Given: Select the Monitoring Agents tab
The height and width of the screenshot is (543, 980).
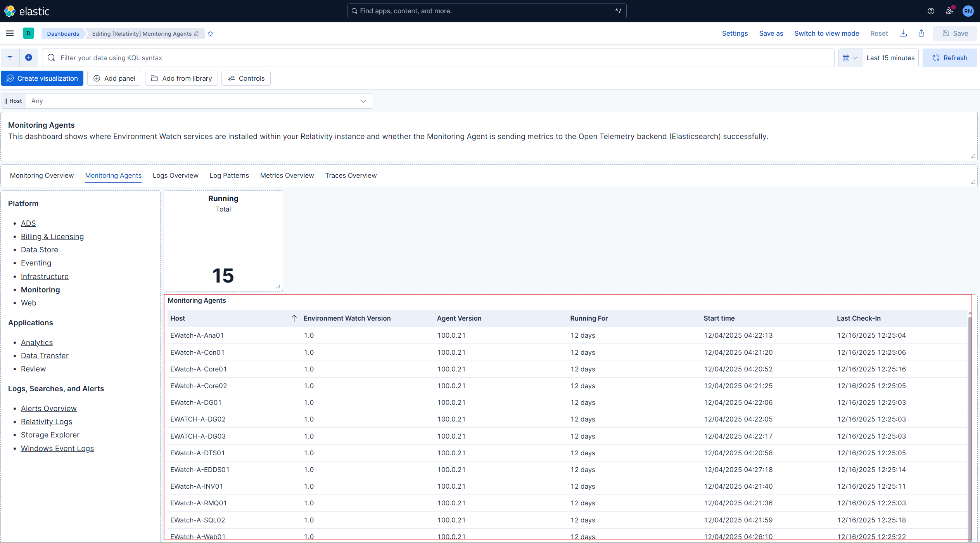Looking at the screenshot, I should [113, 175].
